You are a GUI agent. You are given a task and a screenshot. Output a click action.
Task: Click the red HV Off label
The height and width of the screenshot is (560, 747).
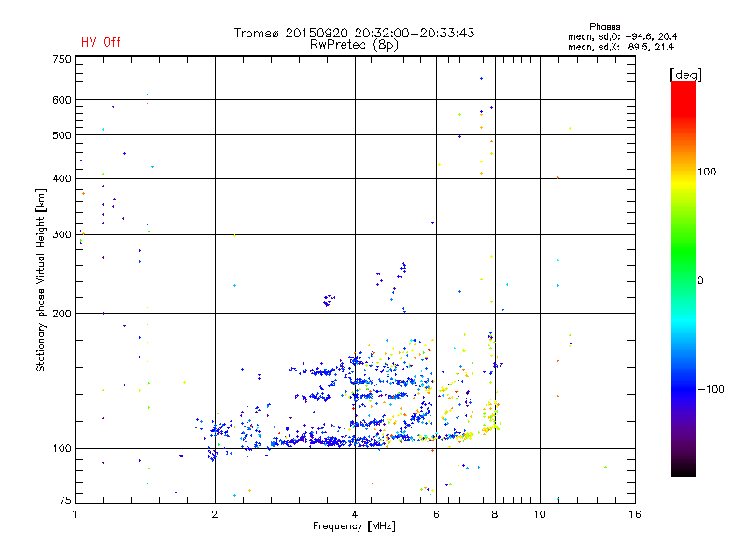(101, 42)
